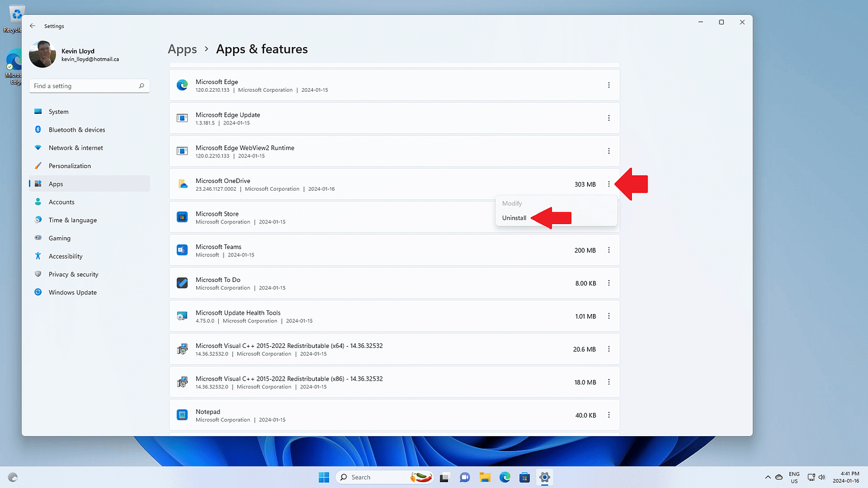Screen dimensions: 868x488
Task: Open Windows Update settings
Action: click(x=89, y=293)
